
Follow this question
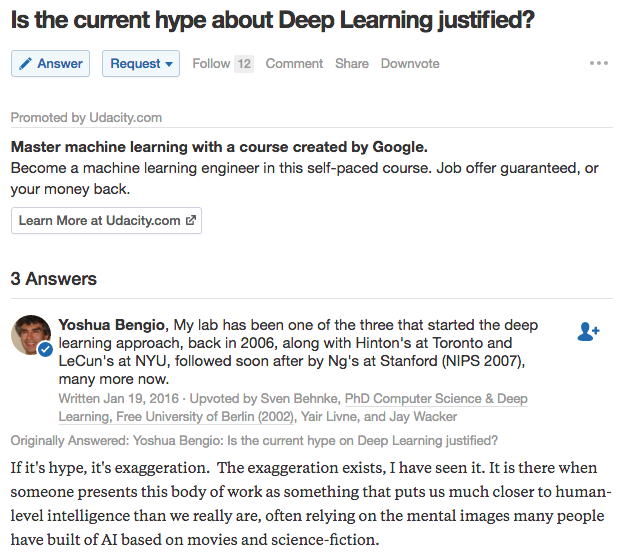pos(211,64)
